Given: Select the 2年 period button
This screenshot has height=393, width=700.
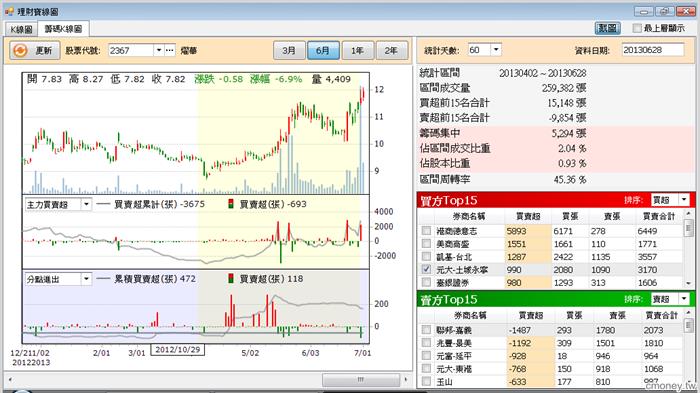Looking at the screenshot, I should pos(392,50).
